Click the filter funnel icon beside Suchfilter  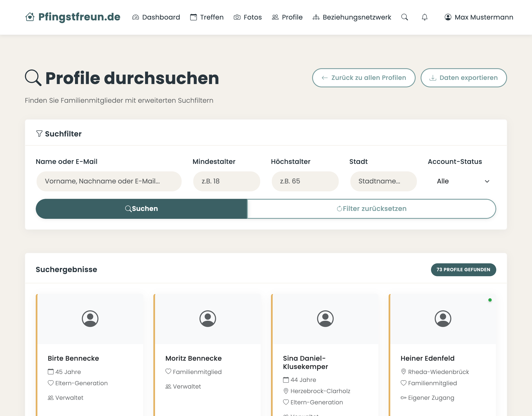tap(40, 133)
